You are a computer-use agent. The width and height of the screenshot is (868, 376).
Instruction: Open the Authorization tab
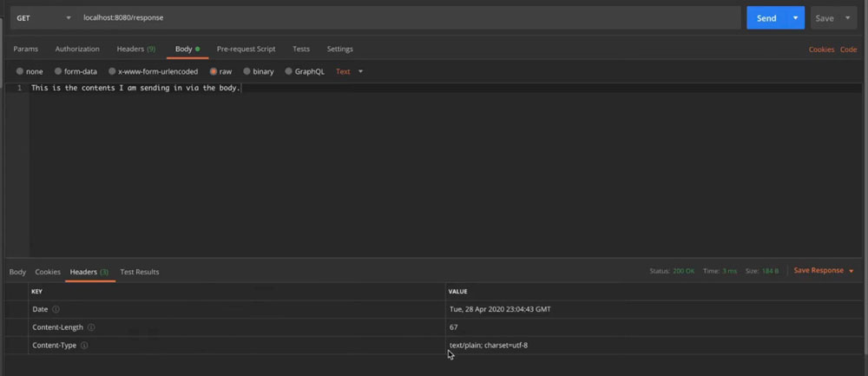(x=77, y=49)
